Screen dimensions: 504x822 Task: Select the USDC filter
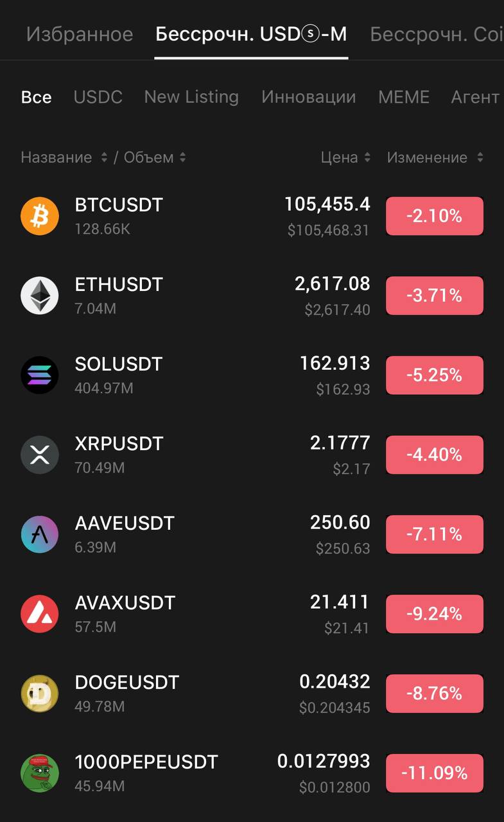[98, 97]
